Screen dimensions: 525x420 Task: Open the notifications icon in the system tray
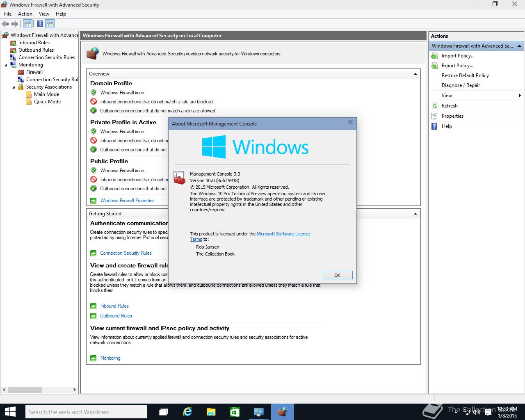coord(488,412)
